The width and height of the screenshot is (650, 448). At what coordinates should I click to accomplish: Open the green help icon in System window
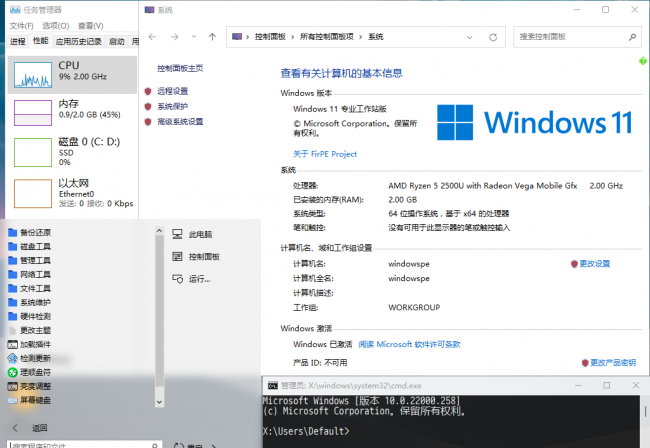(x=643, y=61)
